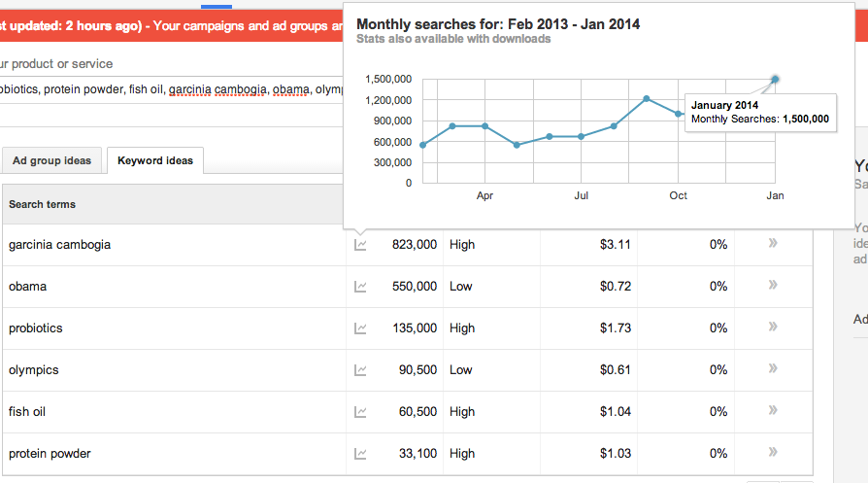
Task: Add olympics to plan with arrows icon
Action: [773, 368]
